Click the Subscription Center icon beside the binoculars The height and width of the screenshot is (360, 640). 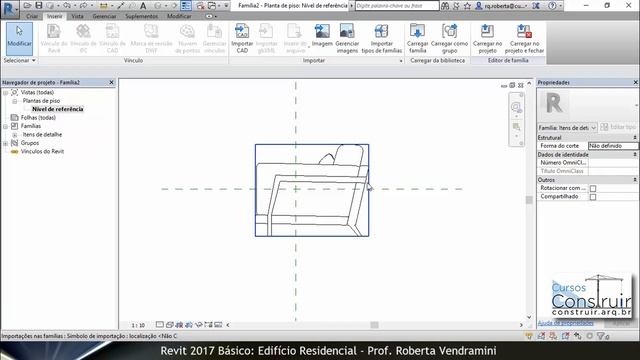point(456,6)
